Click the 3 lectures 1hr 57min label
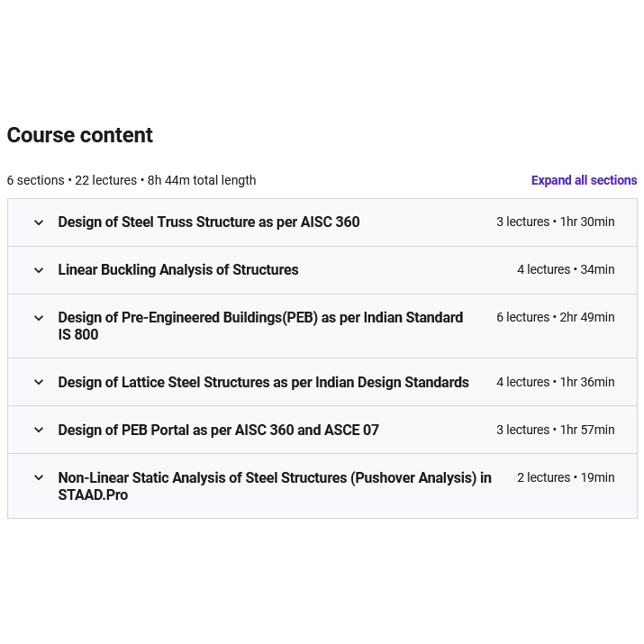 pos(555,430)
